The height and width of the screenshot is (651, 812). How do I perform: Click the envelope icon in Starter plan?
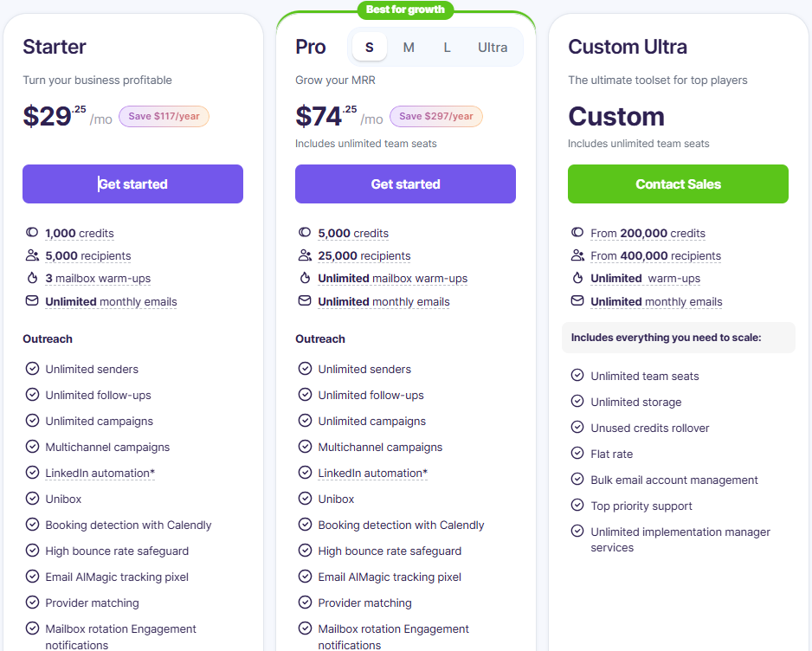pyautogui.click(x=32, y=301)
